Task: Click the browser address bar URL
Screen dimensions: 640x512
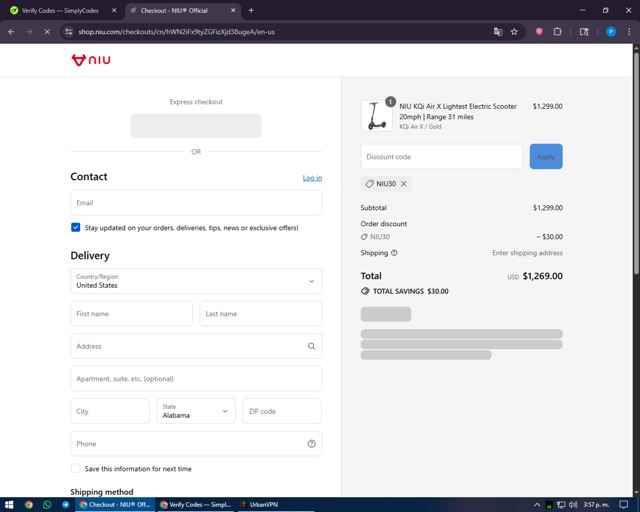Action: [x=176, y=31]
